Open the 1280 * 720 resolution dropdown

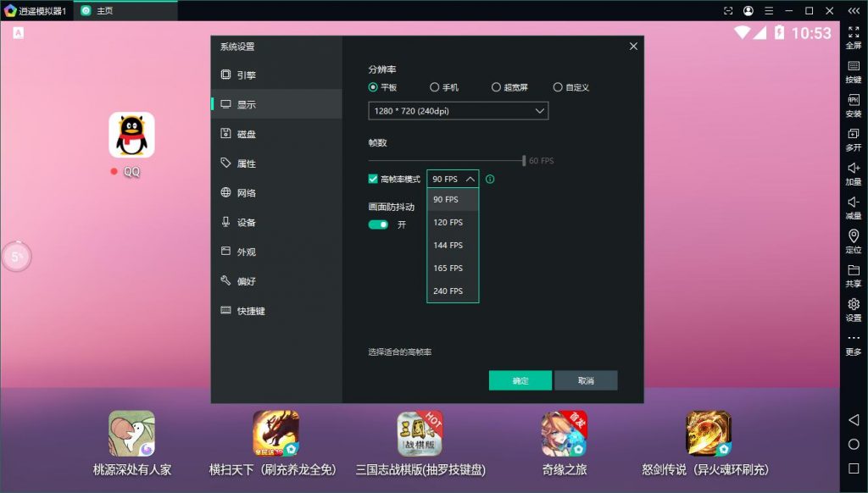(458, 111)
